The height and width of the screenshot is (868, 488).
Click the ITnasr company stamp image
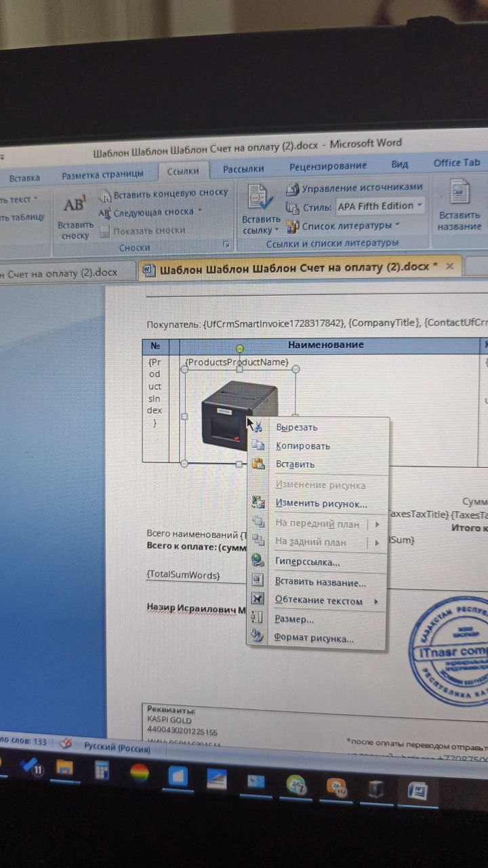pyautogui.click(x=449, y=652)
